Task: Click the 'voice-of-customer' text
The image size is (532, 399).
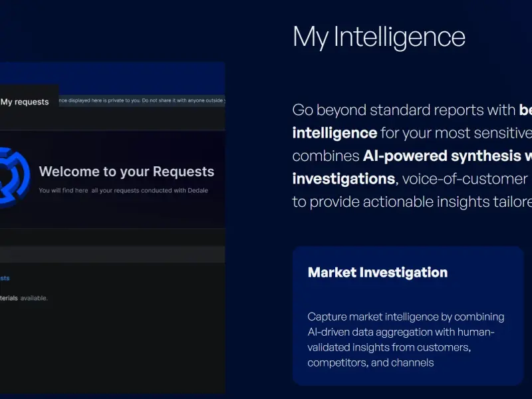Action: (465, 179)
